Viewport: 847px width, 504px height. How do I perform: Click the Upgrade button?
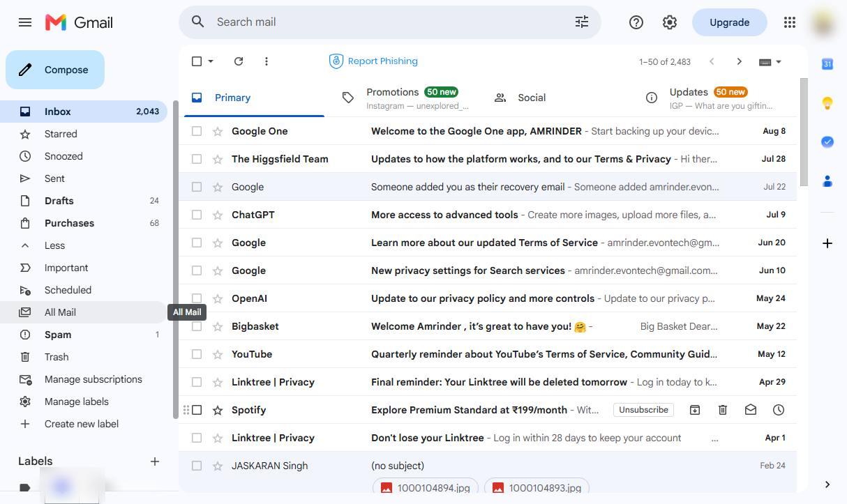pyautogui.click(x=729, y=22)
